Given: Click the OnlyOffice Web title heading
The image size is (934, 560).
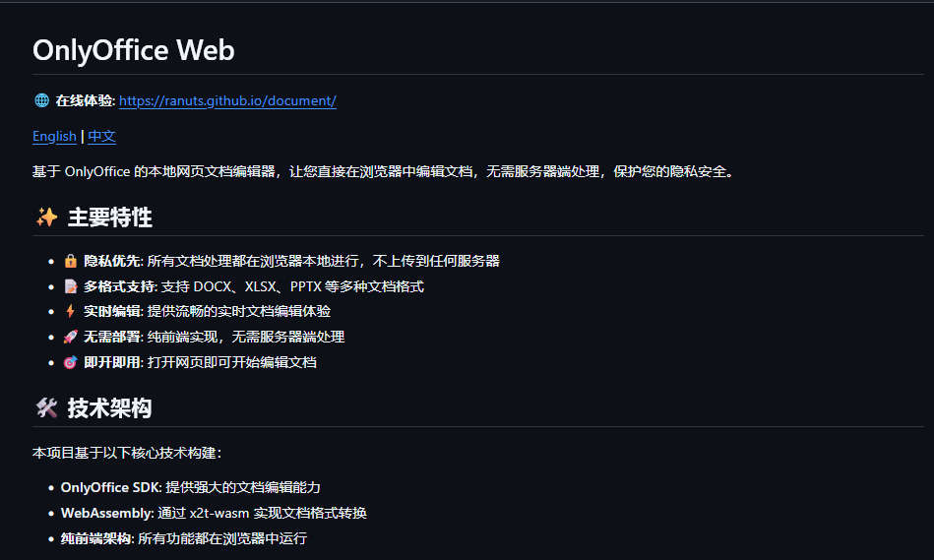Looking at the screenshot, I should 134,50.
